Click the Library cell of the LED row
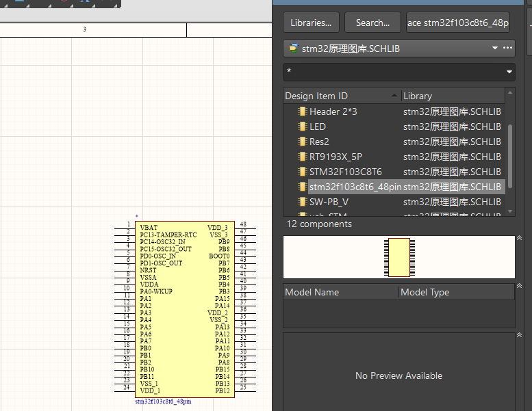The height and width of the screenshot is (411, 532). click(x=452, y=127)
